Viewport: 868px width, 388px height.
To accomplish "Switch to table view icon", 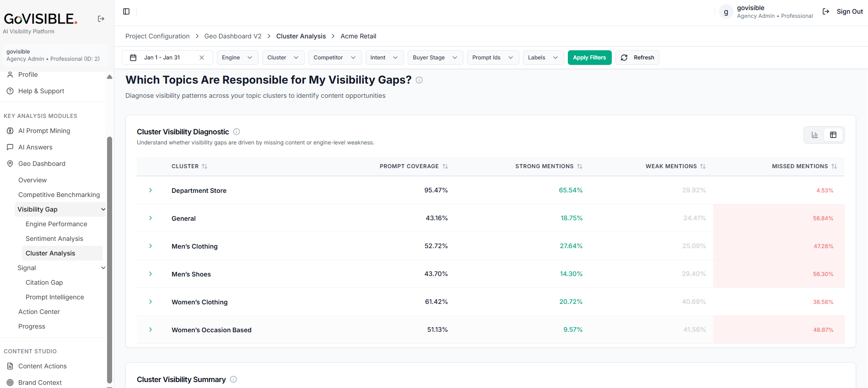I will (833, 135).
